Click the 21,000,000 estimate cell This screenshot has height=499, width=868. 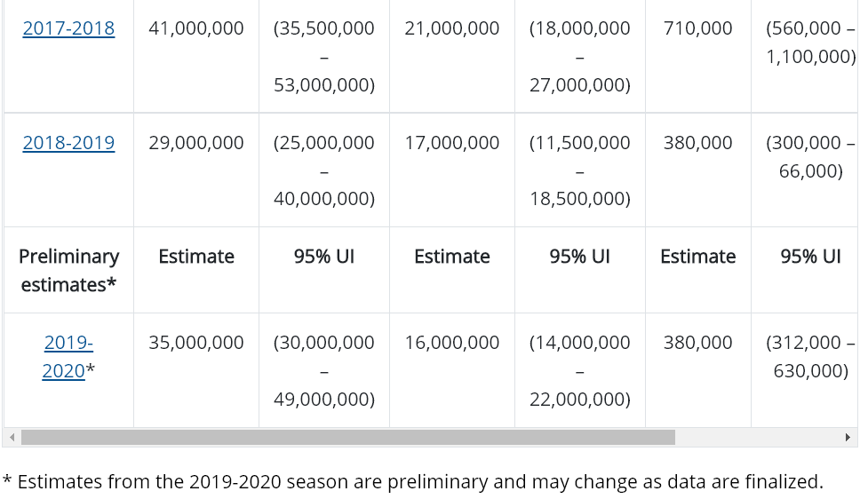coord(452,28)
